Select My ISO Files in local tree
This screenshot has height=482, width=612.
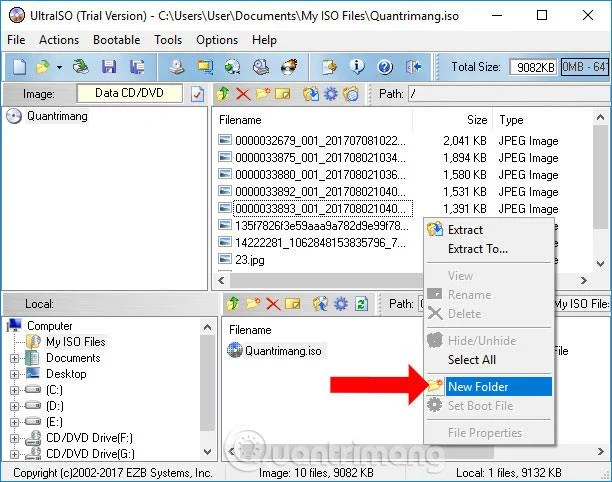(76, 342)
